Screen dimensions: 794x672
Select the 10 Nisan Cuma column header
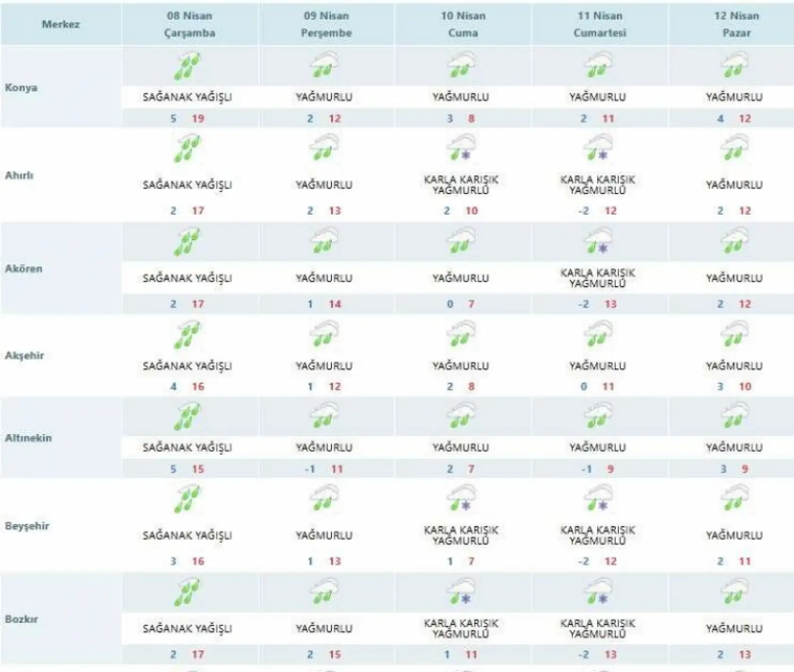(463, 24)
